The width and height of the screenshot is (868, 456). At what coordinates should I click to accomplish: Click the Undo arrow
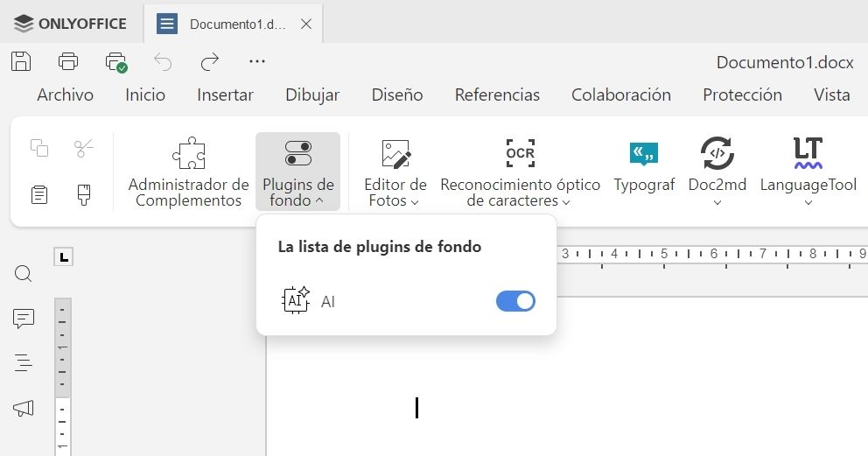coord(163,61)
